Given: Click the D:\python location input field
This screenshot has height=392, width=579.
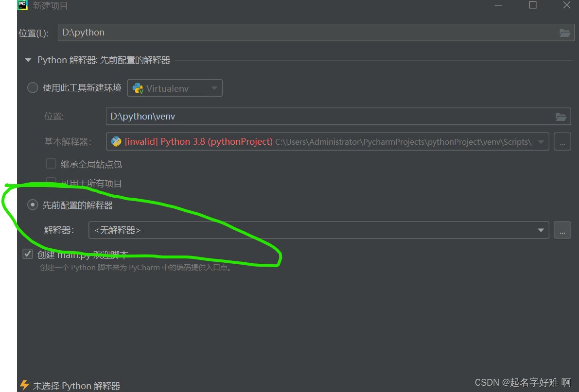Looking at the screenshot, I should point(316,33).
